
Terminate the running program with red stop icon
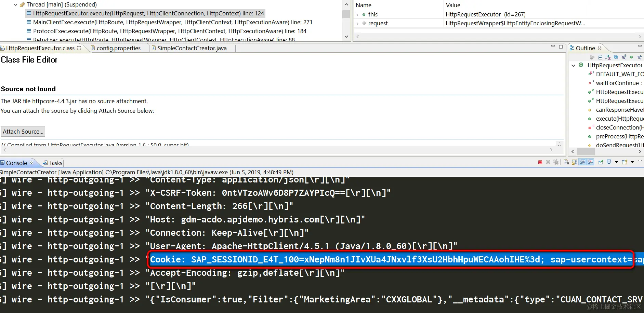tap(540, 162)
